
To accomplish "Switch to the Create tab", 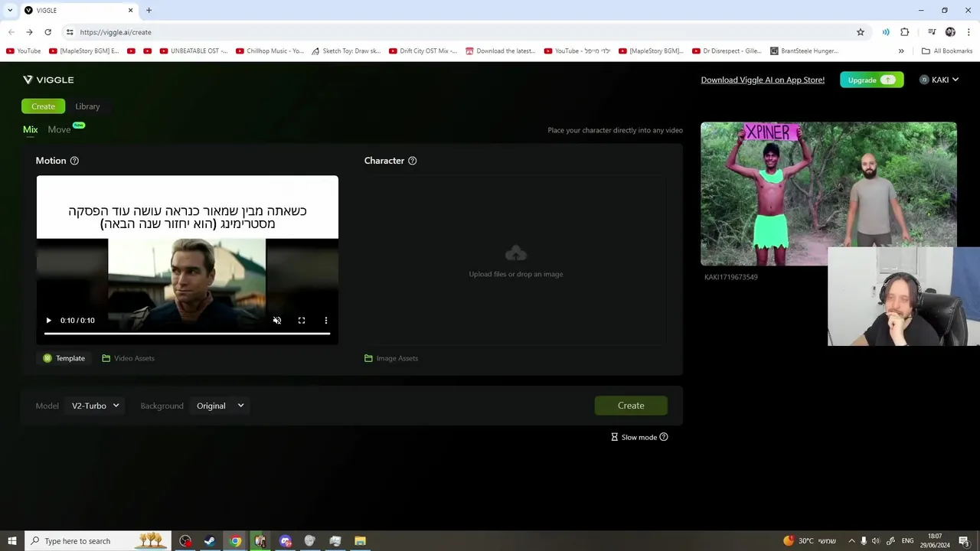I will click(43, 106).
